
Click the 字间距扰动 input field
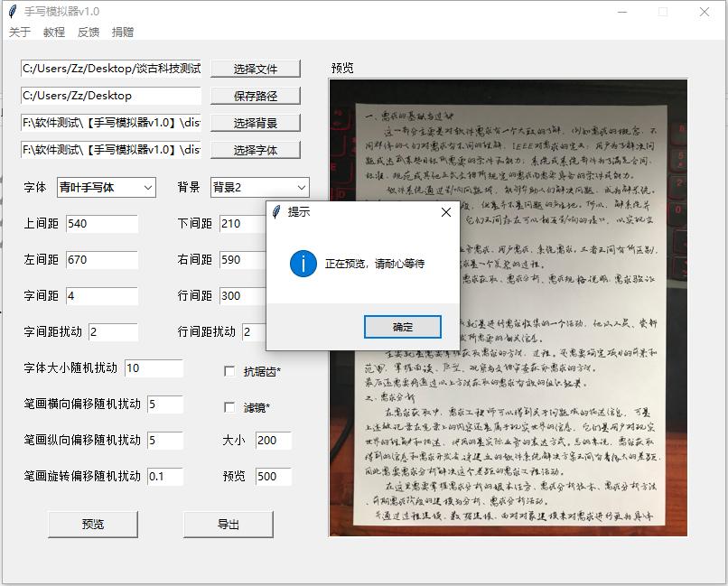point(113,332)
